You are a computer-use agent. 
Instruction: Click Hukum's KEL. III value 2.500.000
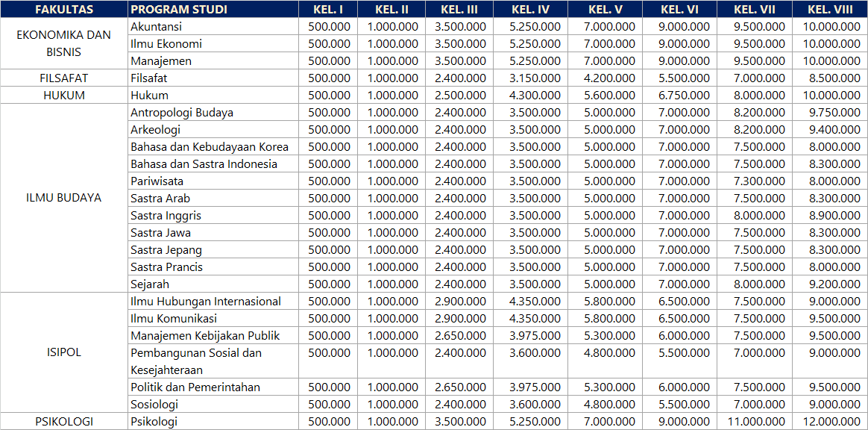tap(459, 96)
